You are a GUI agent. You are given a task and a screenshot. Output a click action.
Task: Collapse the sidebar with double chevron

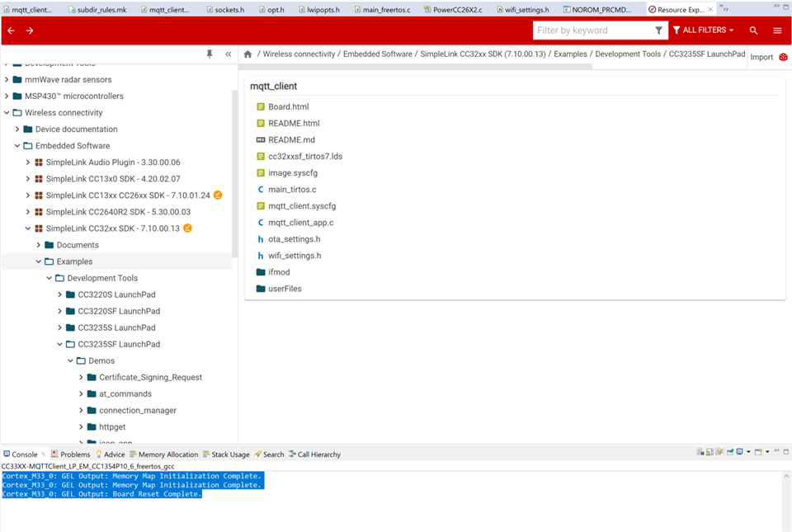coord(229,54)
